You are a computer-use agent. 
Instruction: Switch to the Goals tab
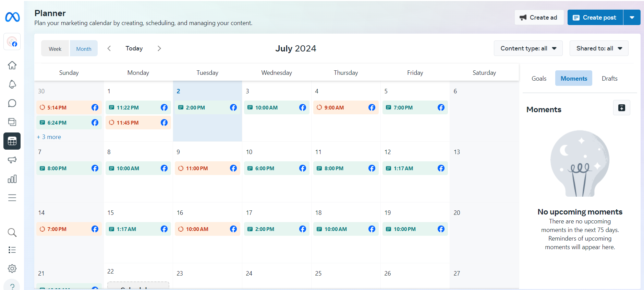tap(539, 79)
